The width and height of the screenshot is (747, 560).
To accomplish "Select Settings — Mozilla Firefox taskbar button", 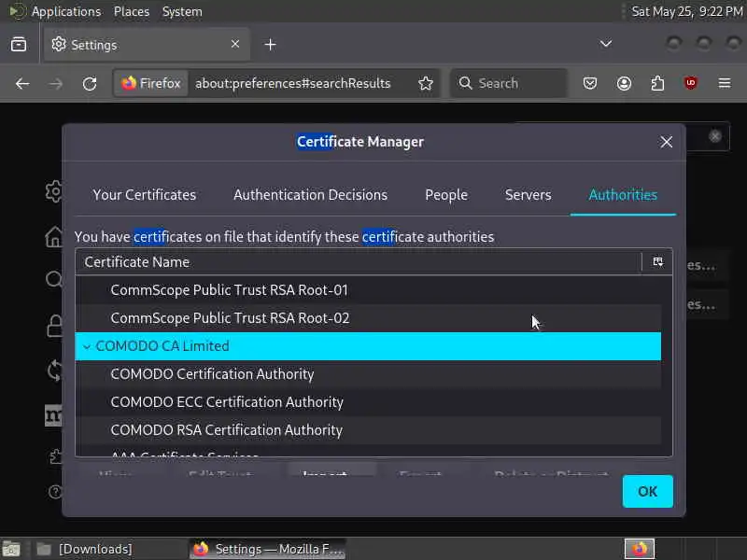I will click(x=268, y=549).
